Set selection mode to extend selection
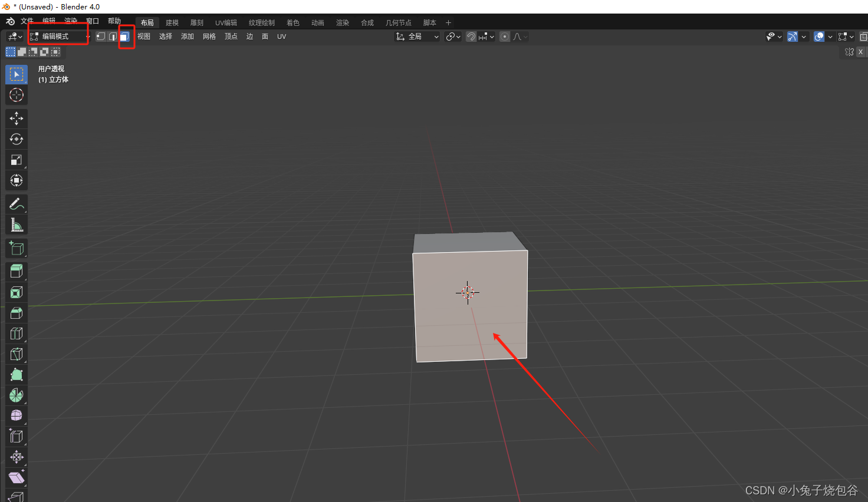Image resolution: width=868 pixels, height=502 pixels. (x=22, y=52)
